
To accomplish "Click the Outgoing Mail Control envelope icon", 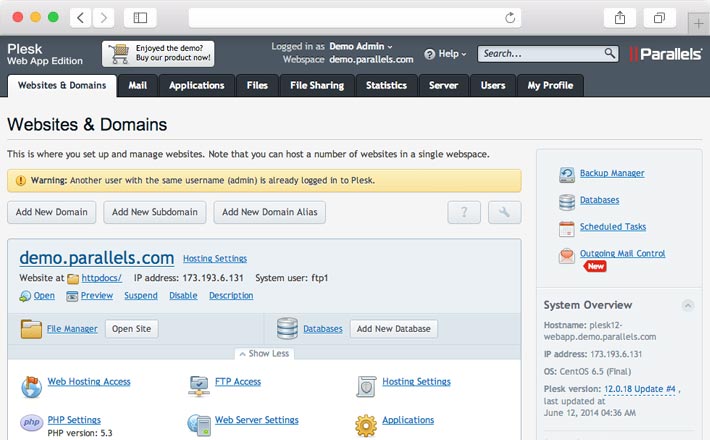I will (x=566, y=256).
